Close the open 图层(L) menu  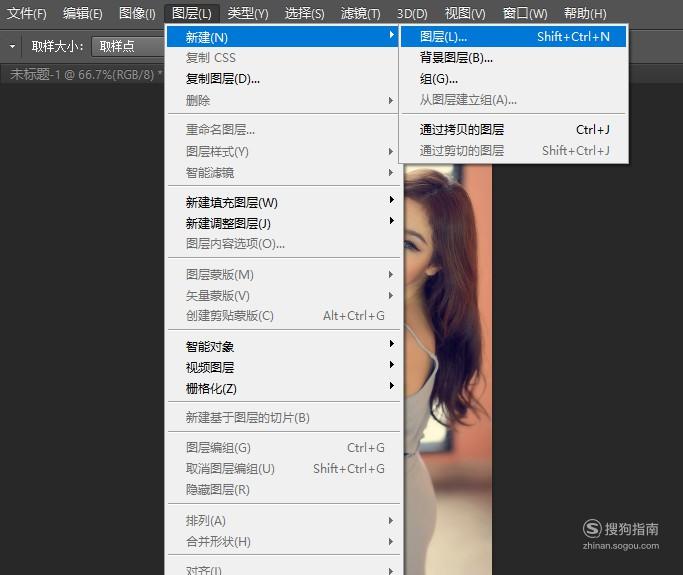[x=192, y=14]
